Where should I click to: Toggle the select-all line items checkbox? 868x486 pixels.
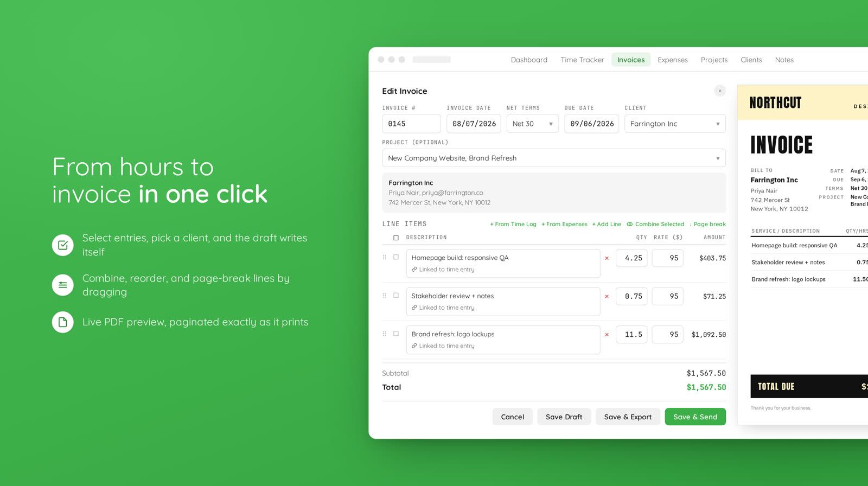click(x=396, y=238)
